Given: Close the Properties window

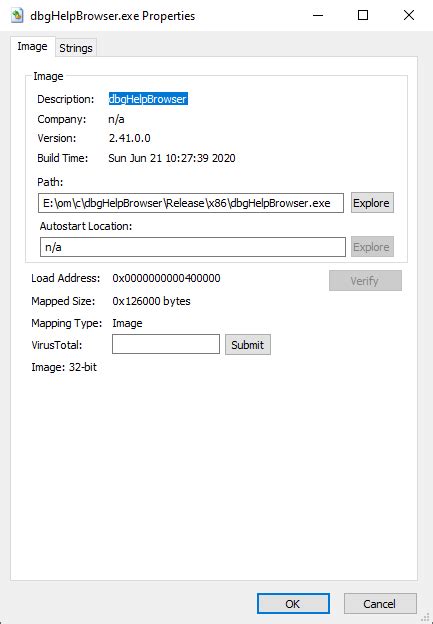Looking at the screenshot, I should tap(409, 16).
